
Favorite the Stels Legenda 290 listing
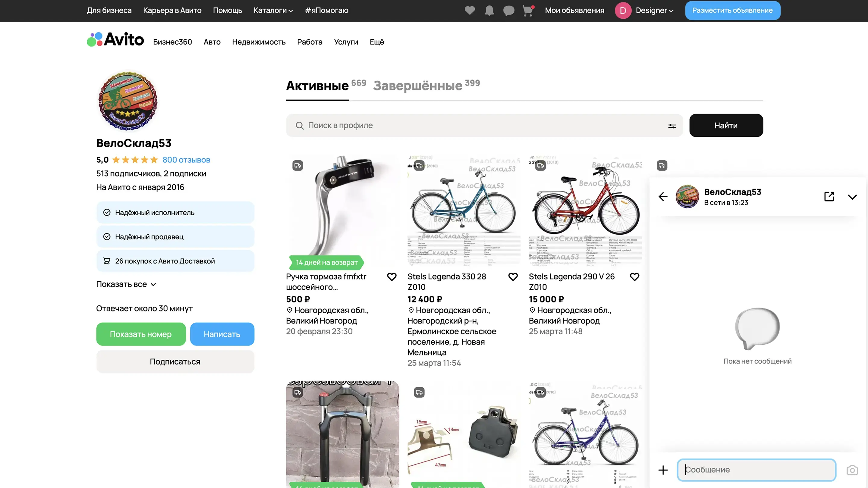click(x=634, y=277)
